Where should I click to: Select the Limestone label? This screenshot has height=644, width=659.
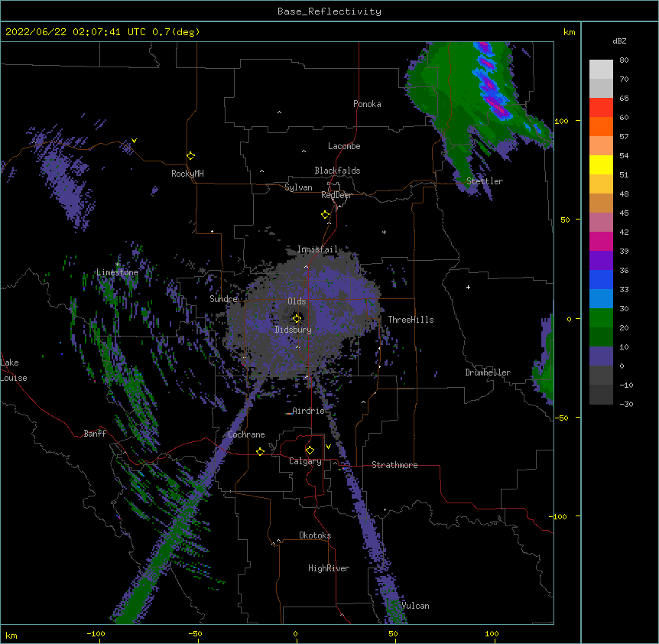[x=117, y=272]
